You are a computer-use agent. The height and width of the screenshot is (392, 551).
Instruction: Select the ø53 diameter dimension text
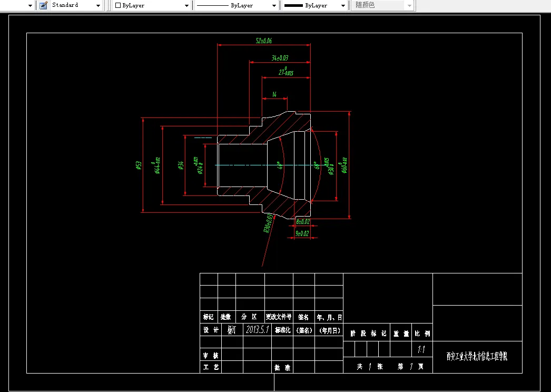click(x=139, y=165)
